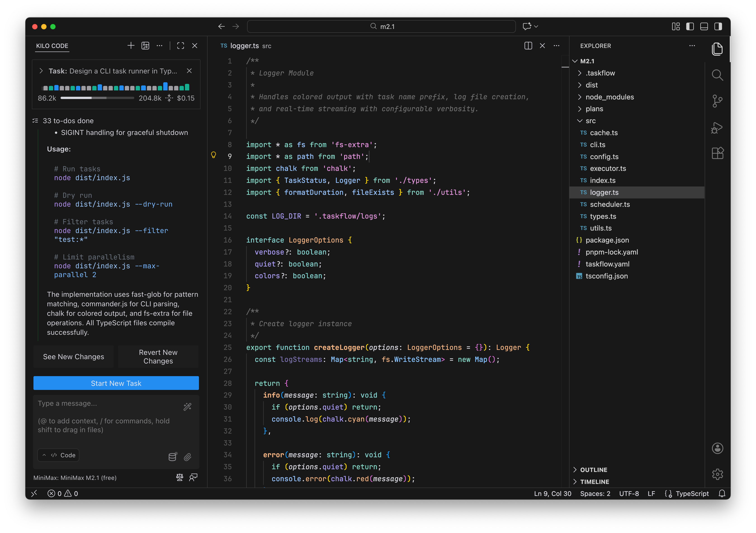Screen dimensions: 756x533
Task: Click the See New Changes button
Action: 73,356
